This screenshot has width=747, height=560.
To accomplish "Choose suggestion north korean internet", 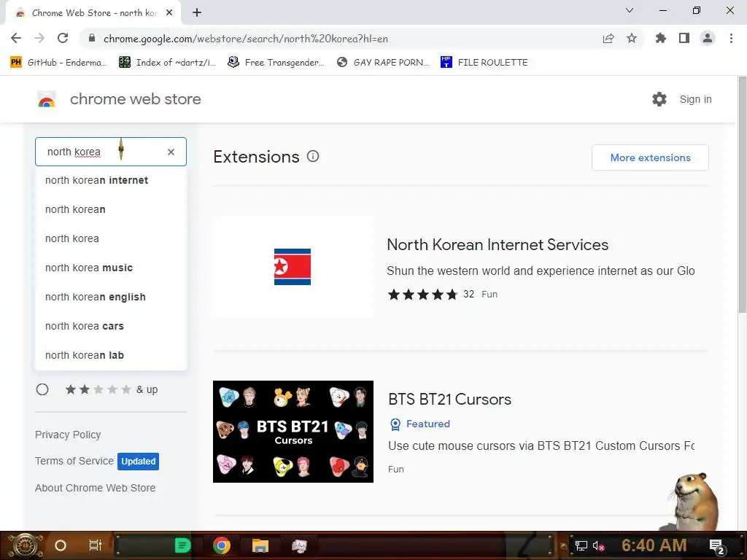I will point(111,181).
